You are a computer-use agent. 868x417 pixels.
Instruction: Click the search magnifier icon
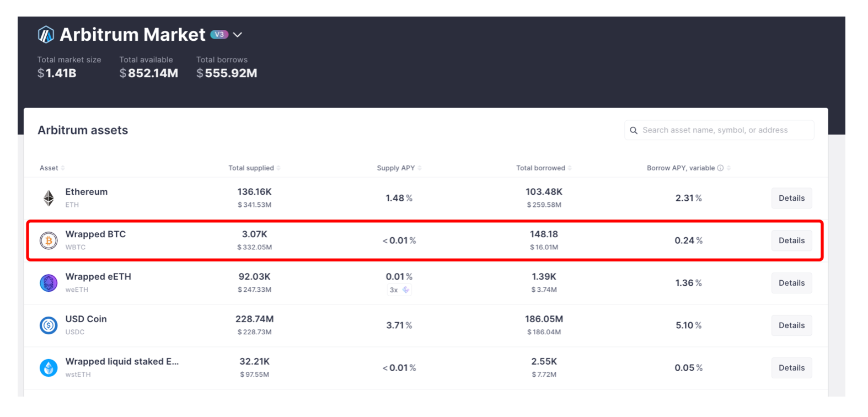pos(634,130)
